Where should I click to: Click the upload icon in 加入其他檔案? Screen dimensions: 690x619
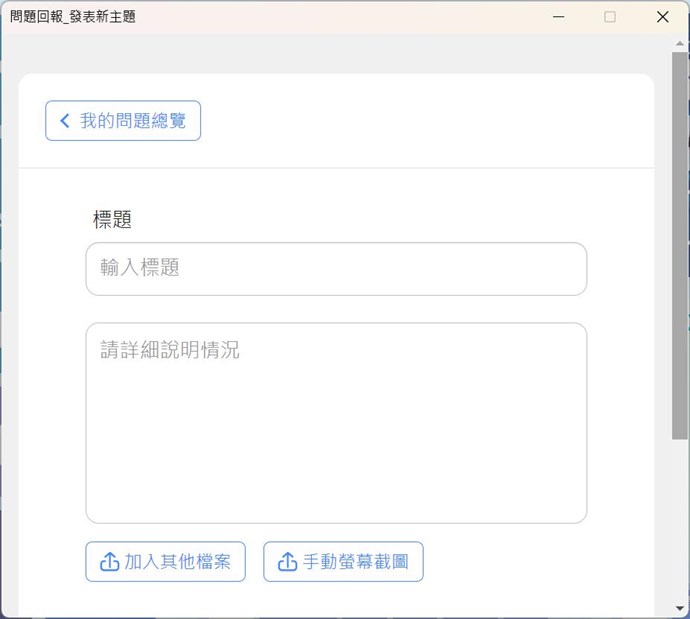tap(109, 562)
